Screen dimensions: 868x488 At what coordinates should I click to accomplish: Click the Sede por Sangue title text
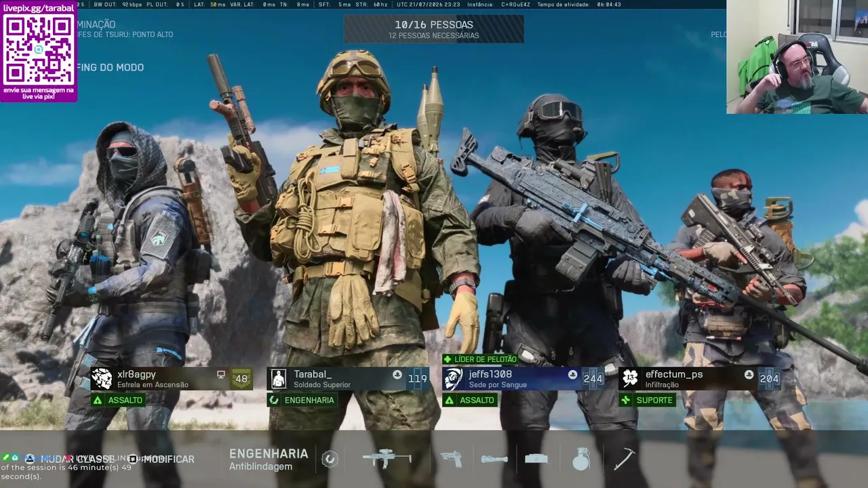(x=498, y=385)
